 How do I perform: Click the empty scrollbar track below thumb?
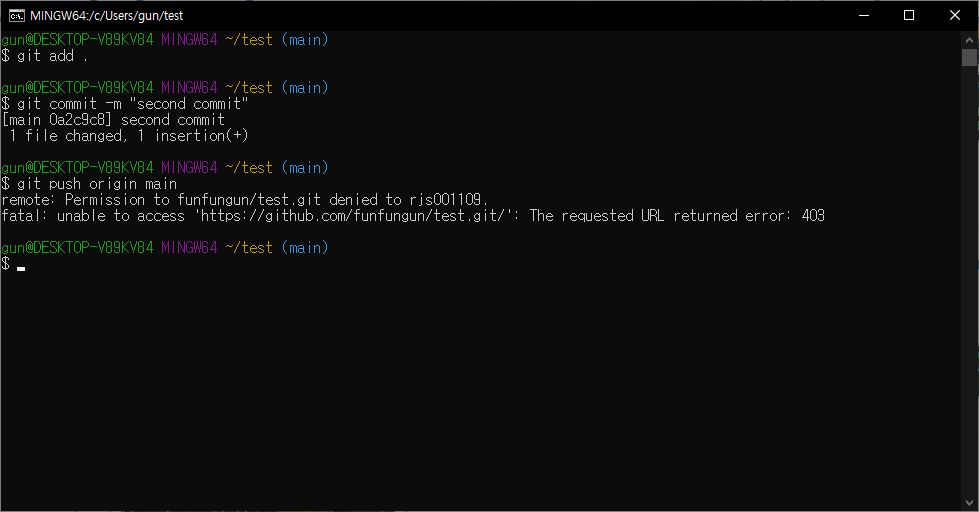coord(969,281)
